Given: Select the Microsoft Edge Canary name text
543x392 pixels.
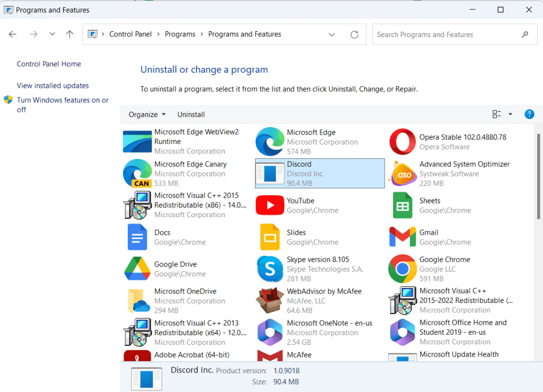Looking at the screenshot, I should (190, 164).
